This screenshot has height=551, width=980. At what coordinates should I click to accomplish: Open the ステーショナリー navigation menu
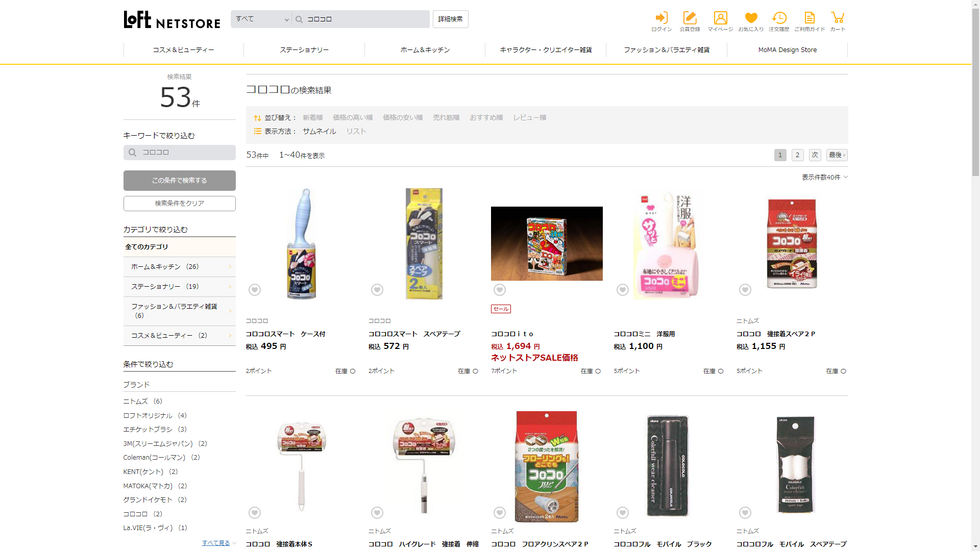click(304, 50)
